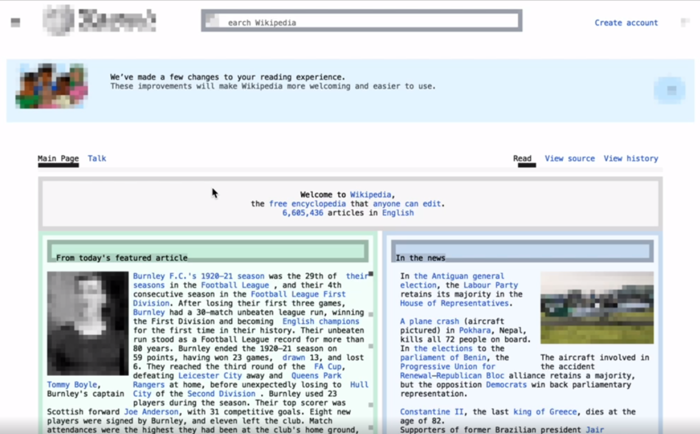Open Burnley F.C.'s 1920–21 season article
The width and height of the screenshot is (700, 434).
[199, 276]
